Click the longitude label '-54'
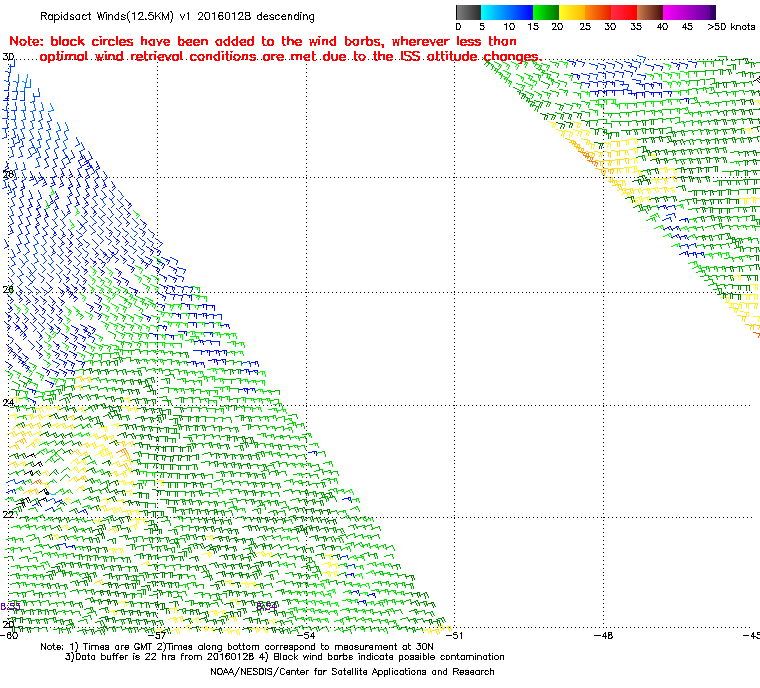The height and width of the screenshot is (688, 760). point(306,635)
